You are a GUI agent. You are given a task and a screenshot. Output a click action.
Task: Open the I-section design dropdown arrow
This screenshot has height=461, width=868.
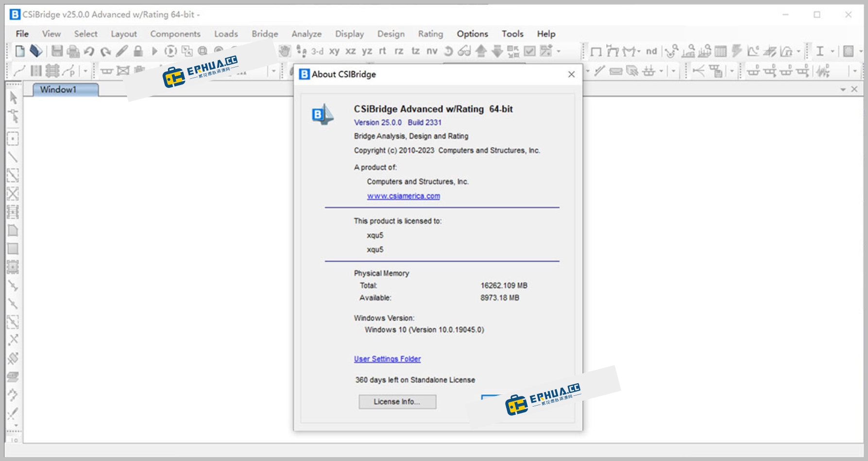click(x=832, y=51)
